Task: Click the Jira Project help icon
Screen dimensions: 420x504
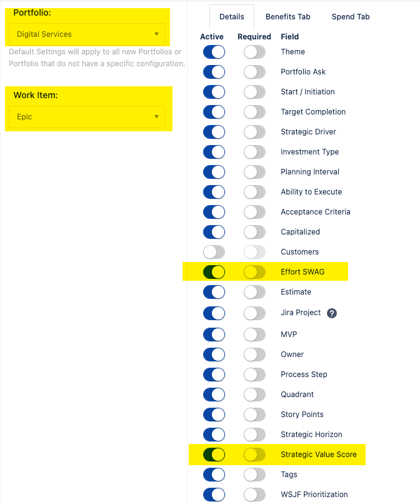Action: (332, 313)
